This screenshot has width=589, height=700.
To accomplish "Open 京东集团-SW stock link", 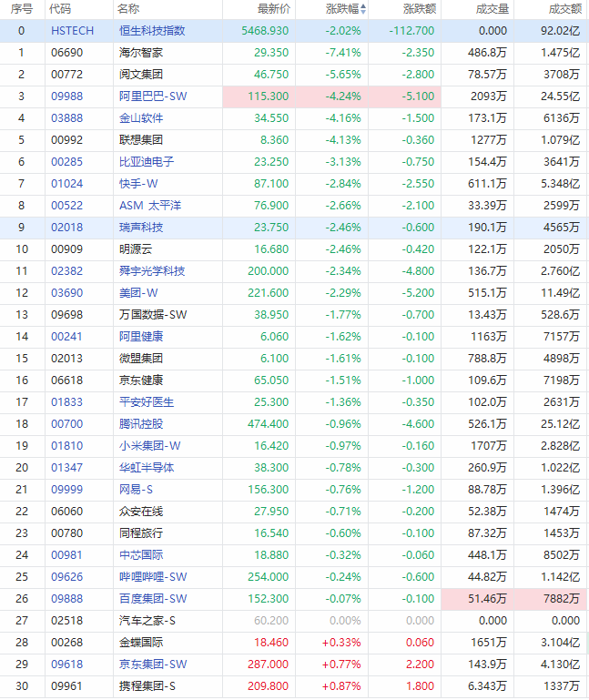I will pos(153,665).
